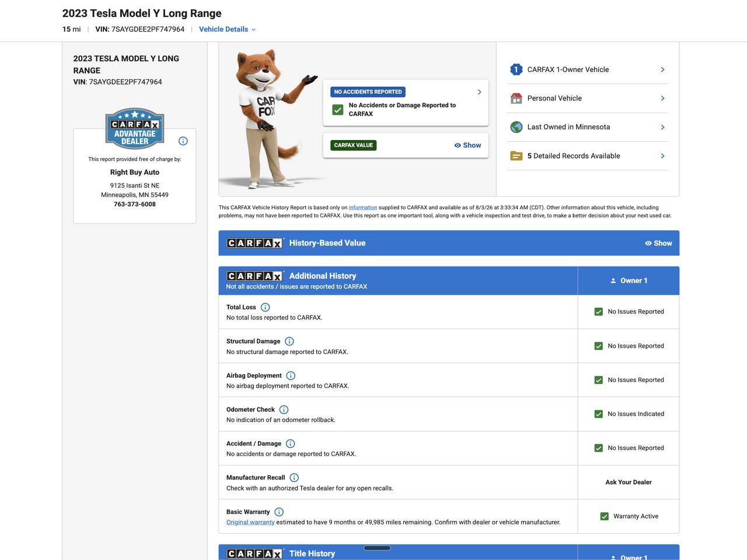Image resolution: width=747 pixels, height=560 pixels.
Task: Click the Detailed Records folder icon
Action: click(x=516, y=156)
